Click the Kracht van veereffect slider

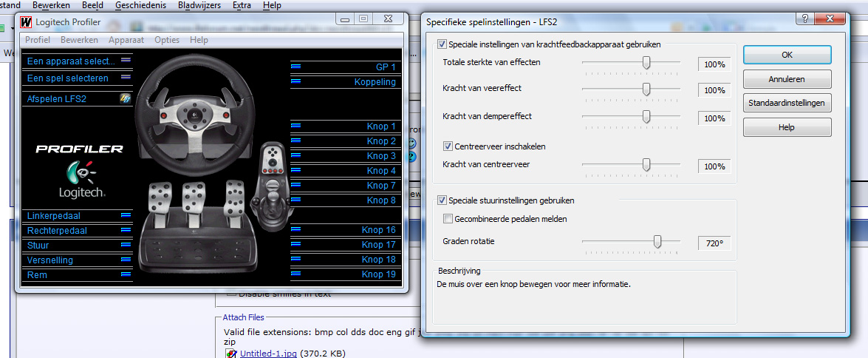(x=631, y=89)
